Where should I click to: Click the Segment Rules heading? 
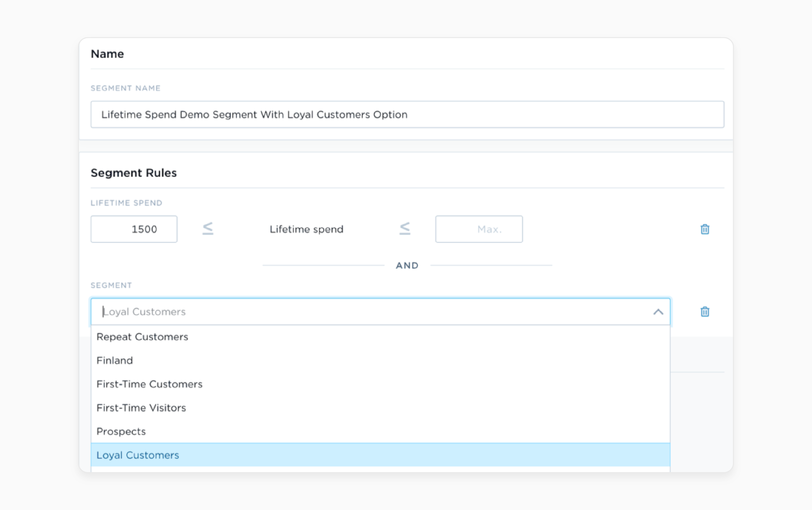133,173
